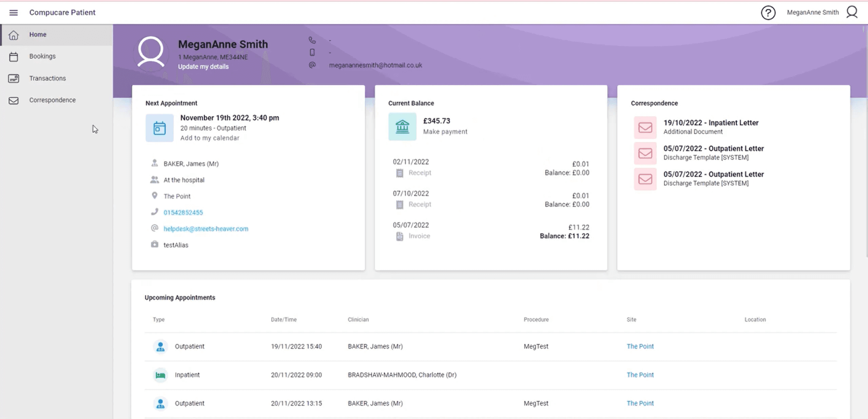Click the user account avatar icon
The width and height of the screenshot is (868, 419).
point(852,12)
